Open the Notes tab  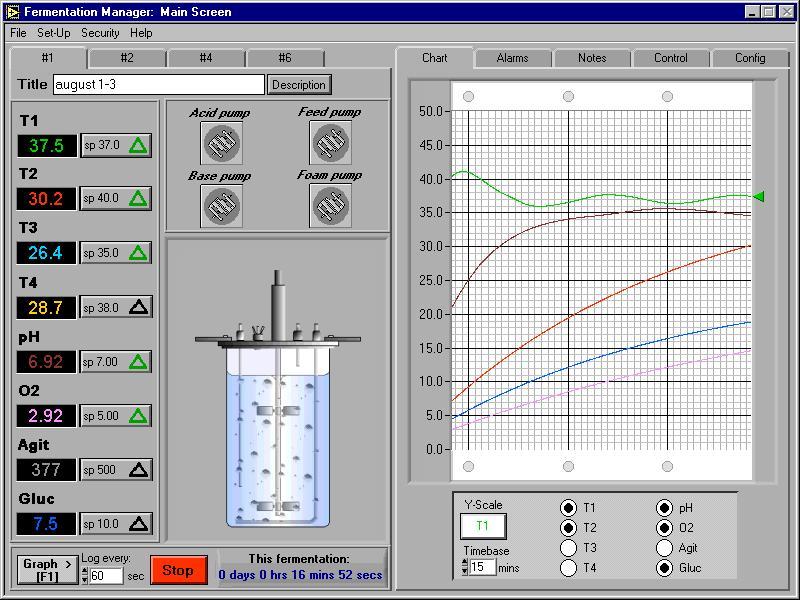coord(592,58)
